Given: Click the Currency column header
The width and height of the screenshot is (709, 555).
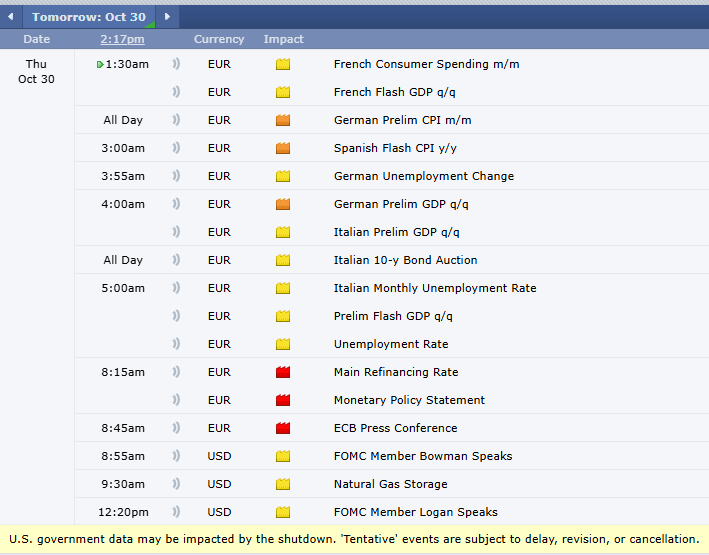Looking at the screenshot, I should [219, 39].
